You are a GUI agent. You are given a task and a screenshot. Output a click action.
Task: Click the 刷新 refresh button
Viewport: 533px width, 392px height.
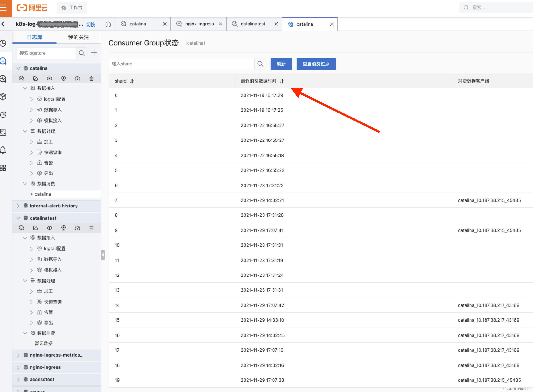click(281, 64)
